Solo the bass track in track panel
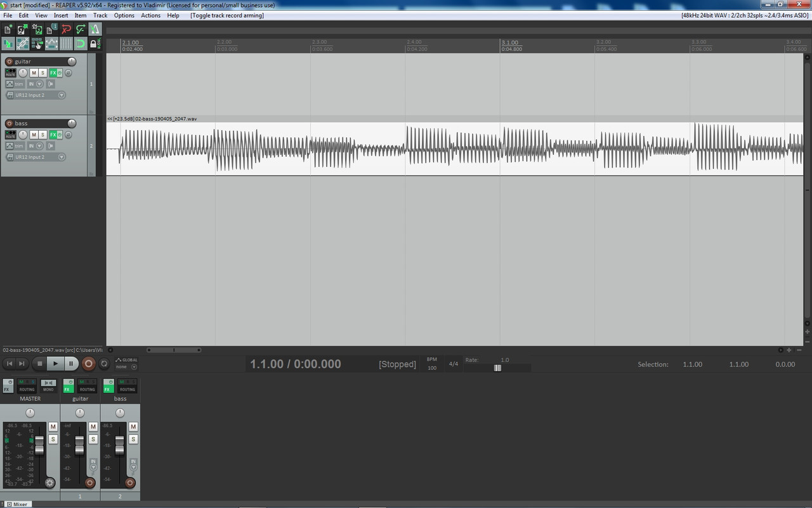The image size is (812, 508). pyautogui.click(x=43, y=135)
